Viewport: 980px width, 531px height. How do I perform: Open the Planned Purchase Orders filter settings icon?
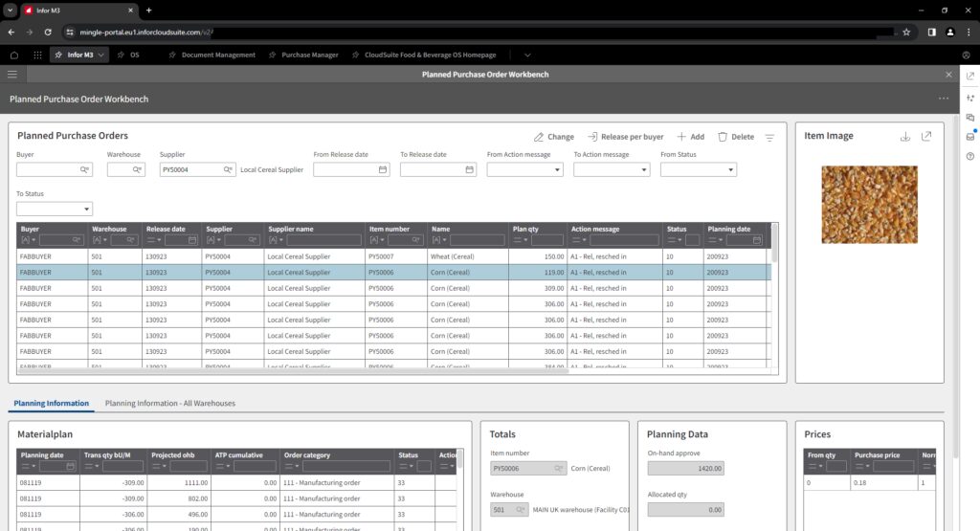[769, 137]
